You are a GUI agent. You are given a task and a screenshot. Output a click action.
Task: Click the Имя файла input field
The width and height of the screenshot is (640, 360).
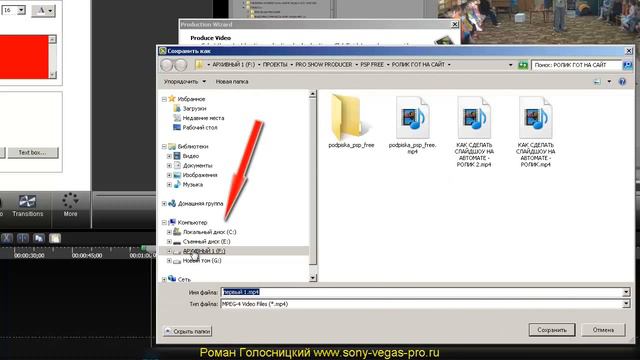tap(422, 292)
